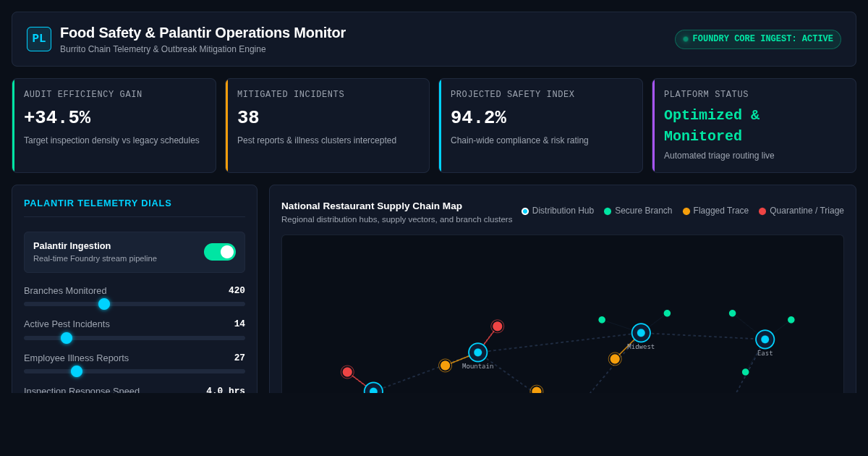Image resolution: width=868 pixels, height=456 pixels.
Task: Open the Projected Safety Index card
Action: click(x=541, y=126)
